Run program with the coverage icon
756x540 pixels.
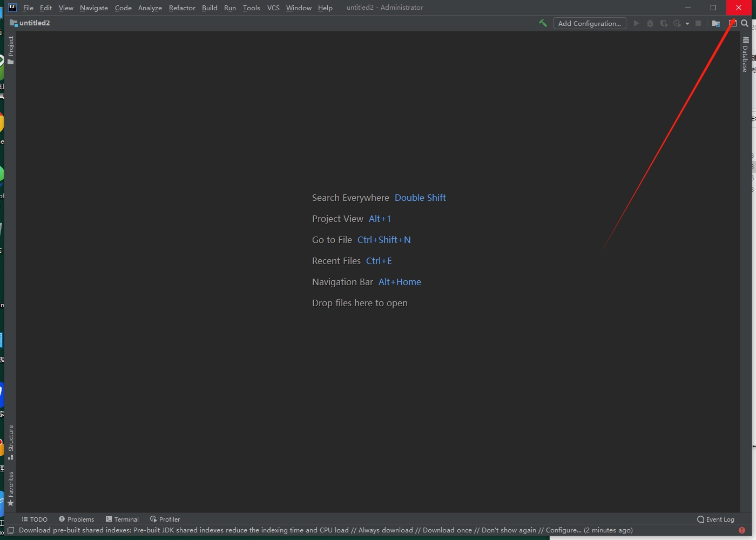point(664,23)
